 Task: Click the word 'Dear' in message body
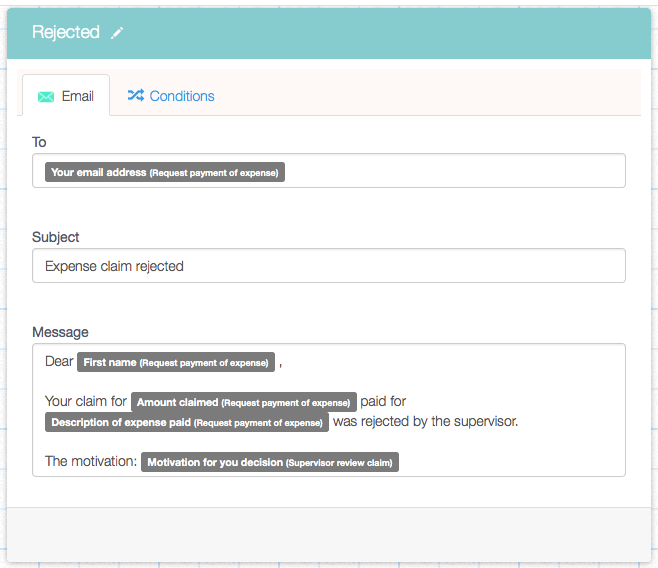(x=59, y=361)
